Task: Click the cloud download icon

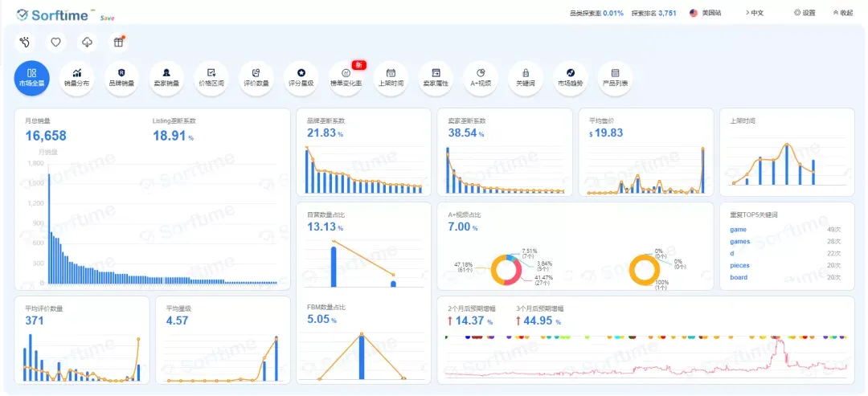Action: pos(87,42)
